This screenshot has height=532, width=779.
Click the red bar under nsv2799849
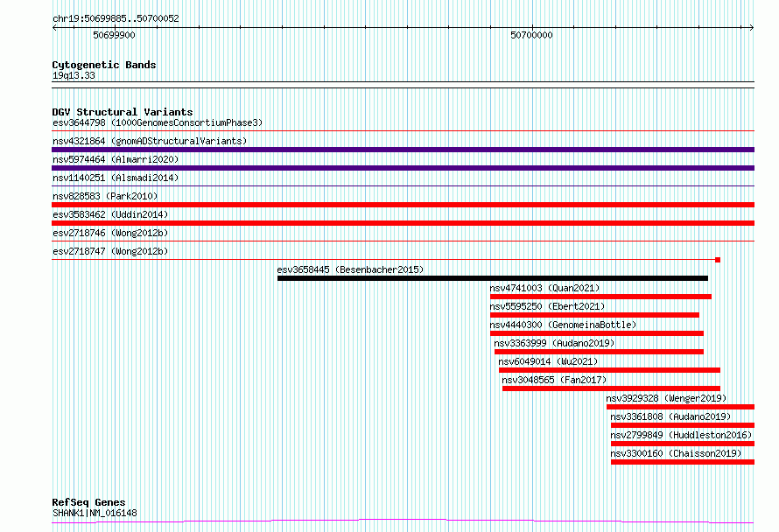point(683,444)
